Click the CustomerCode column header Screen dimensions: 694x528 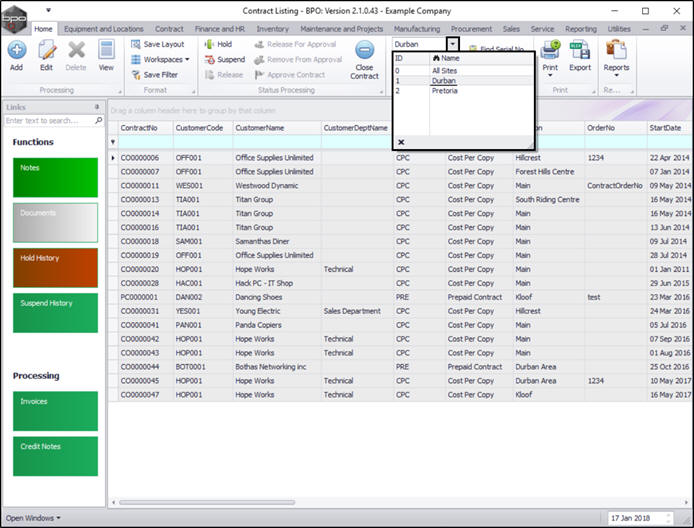coord(203,128)
